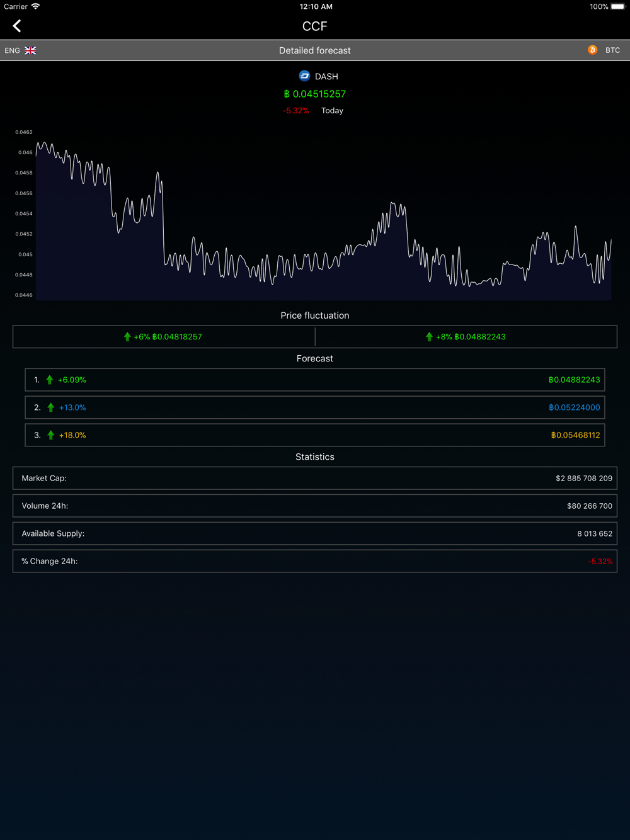This screenshot has height=840, width=630.
Task: Tap the 12:10 AM clock
Action: pos(316,6)
